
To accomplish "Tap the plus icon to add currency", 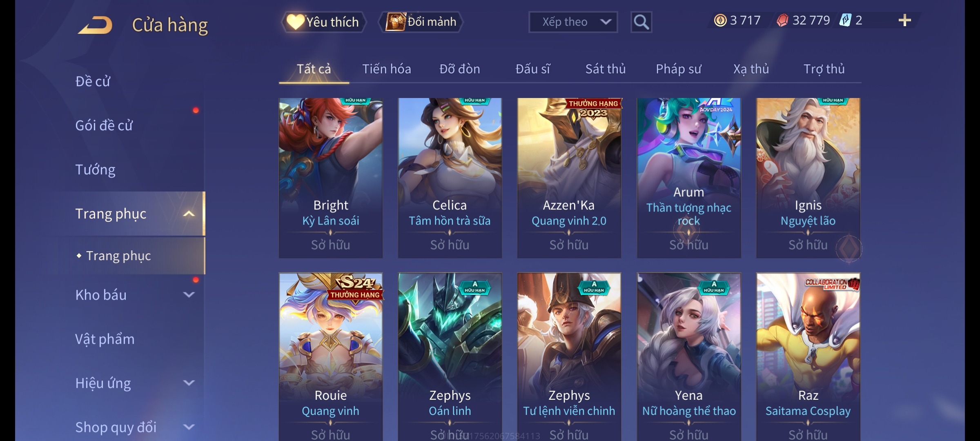I will pyautogui.click(x=905, y=20).
